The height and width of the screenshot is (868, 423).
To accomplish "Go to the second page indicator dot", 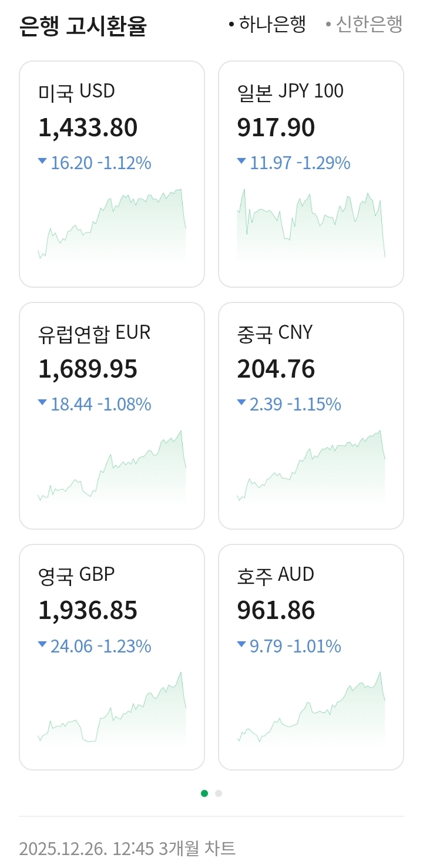I will pyautogui.click(x=219, y=793).
